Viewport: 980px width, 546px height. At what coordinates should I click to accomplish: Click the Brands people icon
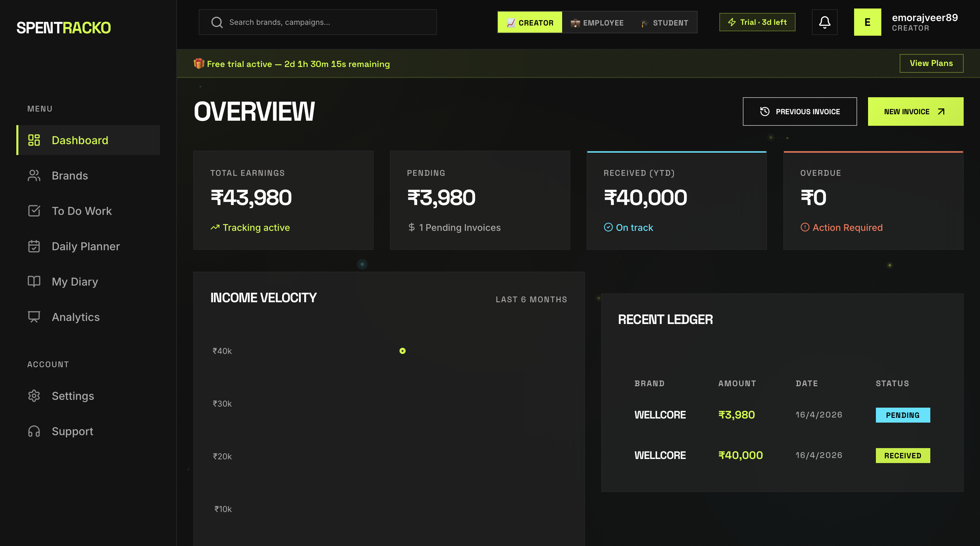pos(34,176)
